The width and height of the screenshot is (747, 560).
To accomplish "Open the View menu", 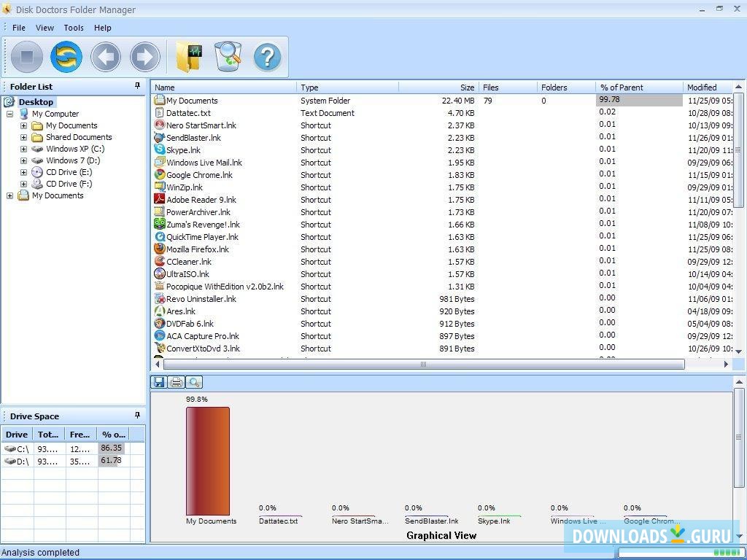I will pyautogui.click(x=44, y=28).
